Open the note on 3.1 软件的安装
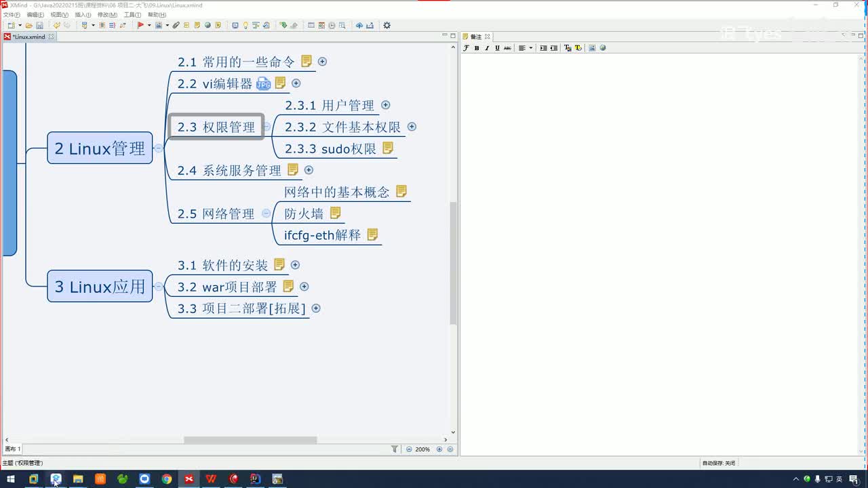This screenshot has height=488, width=868. coord(279,264)
